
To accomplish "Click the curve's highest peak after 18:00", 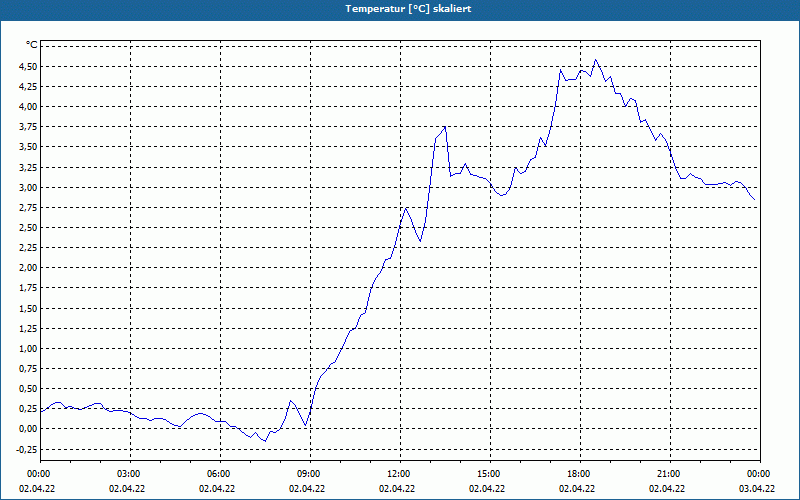I will (x=595, y=60).
